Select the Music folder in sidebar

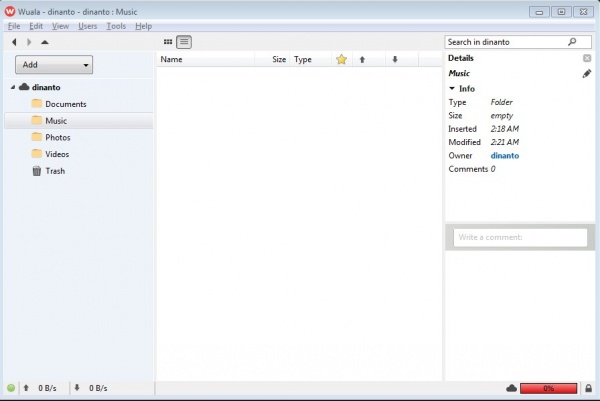point(78,121)
